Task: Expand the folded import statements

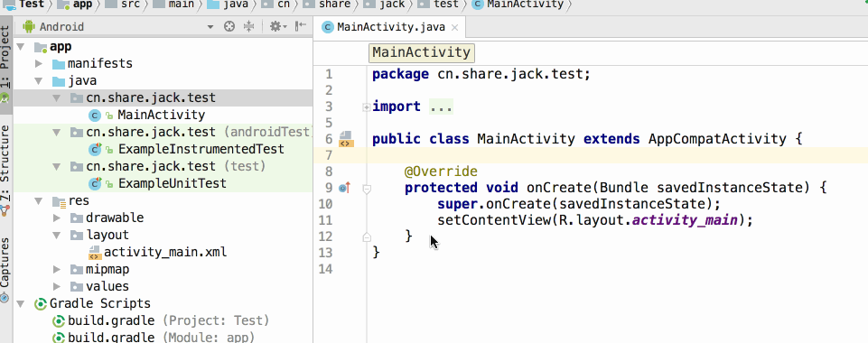Action: click(367, 107)
